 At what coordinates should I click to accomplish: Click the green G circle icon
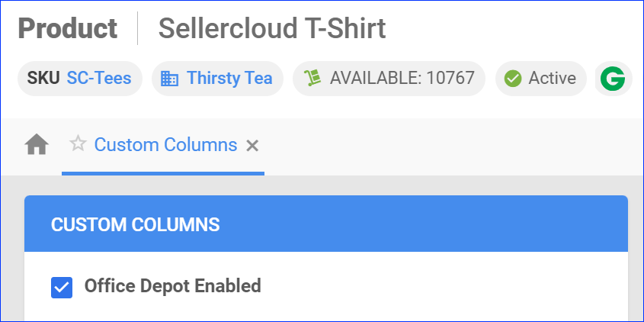pos(611,79)
